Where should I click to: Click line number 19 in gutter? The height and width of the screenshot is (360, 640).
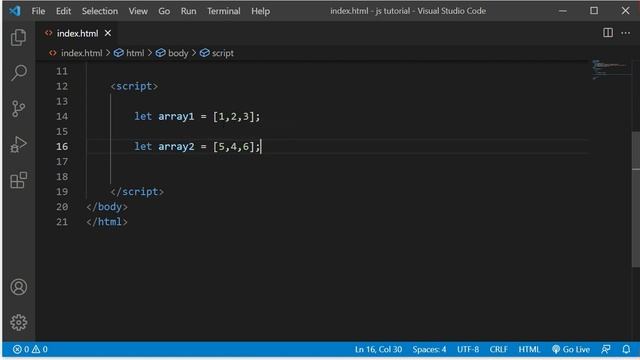(x=62, y=191)
